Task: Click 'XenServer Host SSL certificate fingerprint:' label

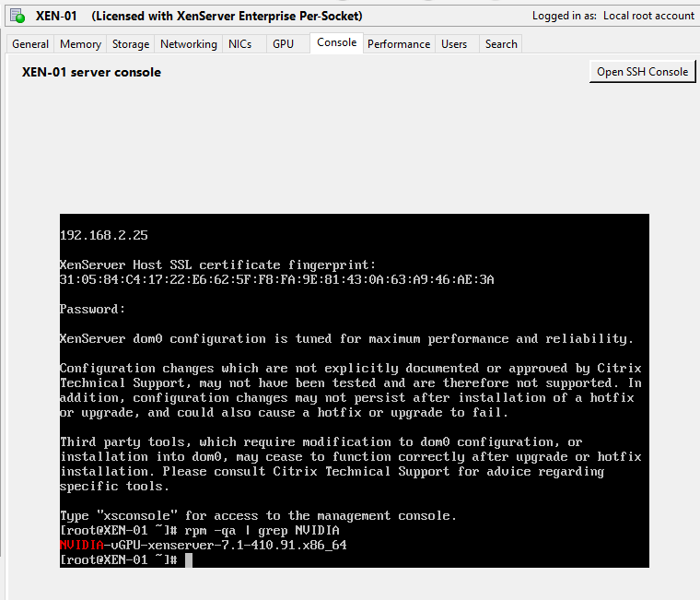Action: pos(218,265)
